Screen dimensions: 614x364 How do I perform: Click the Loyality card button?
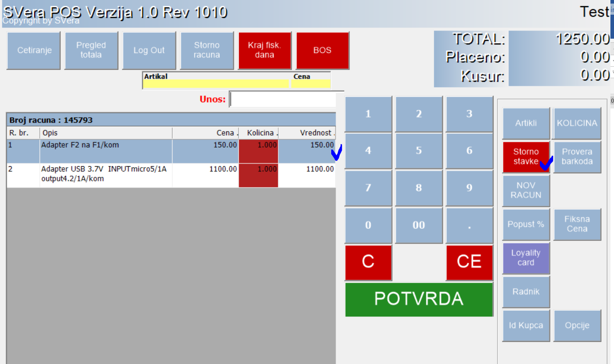tap(526, 258)
